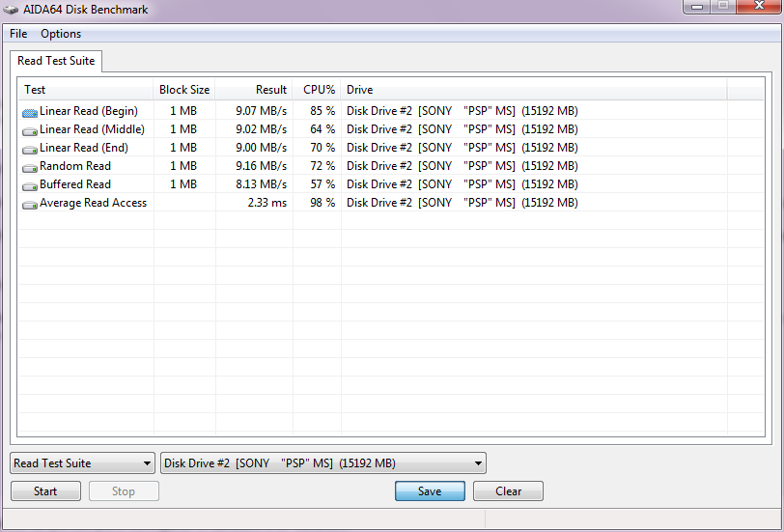Click the drive name in Average Read Access row
This screenshot has height=532, width=784.
pos(462,203)
